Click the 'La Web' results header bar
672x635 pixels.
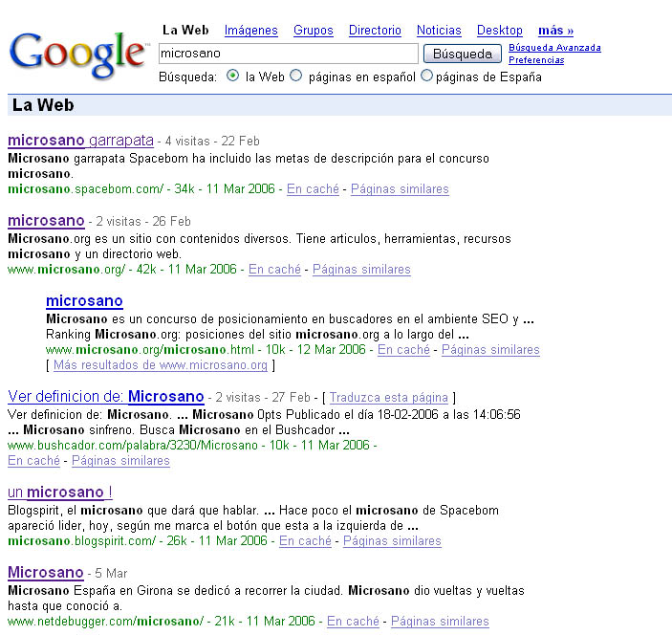(x=339, y=105)
